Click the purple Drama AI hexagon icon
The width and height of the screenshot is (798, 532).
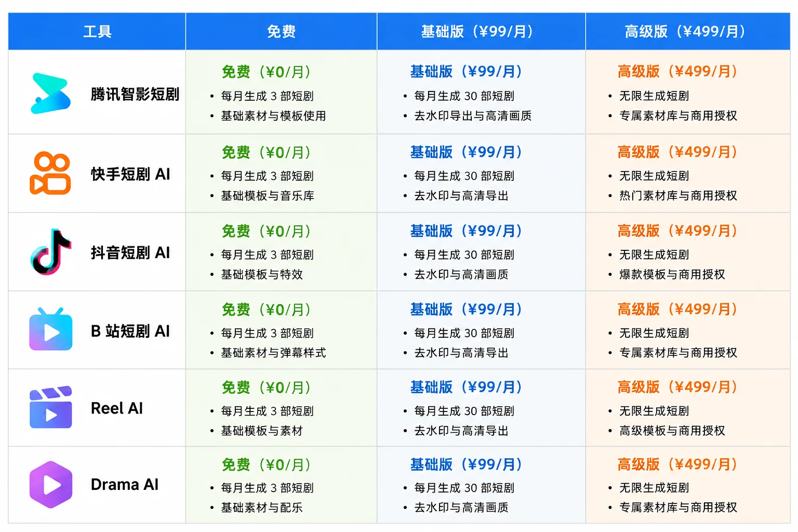tap(51, 485)
